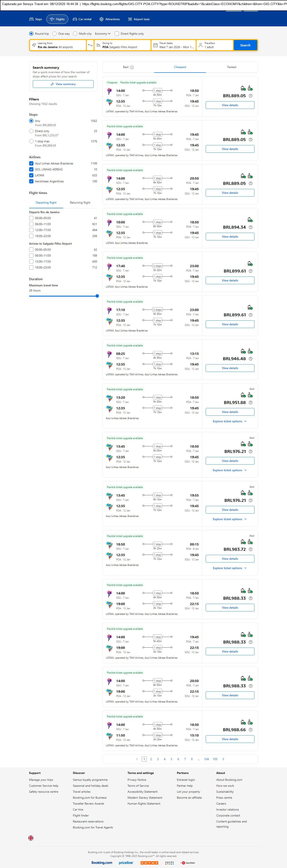Click the View summary button

coord(63,84)
